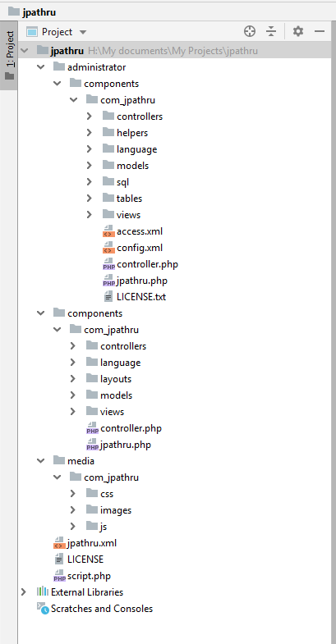Expand the images folder under media
Screen dimensions: 336x644
[73, 510]
